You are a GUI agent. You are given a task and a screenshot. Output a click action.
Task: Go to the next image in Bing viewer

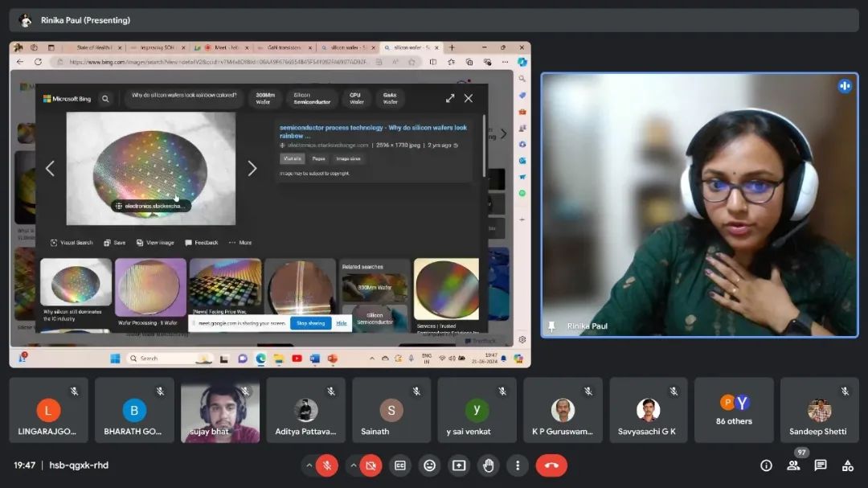pos(252,168)
